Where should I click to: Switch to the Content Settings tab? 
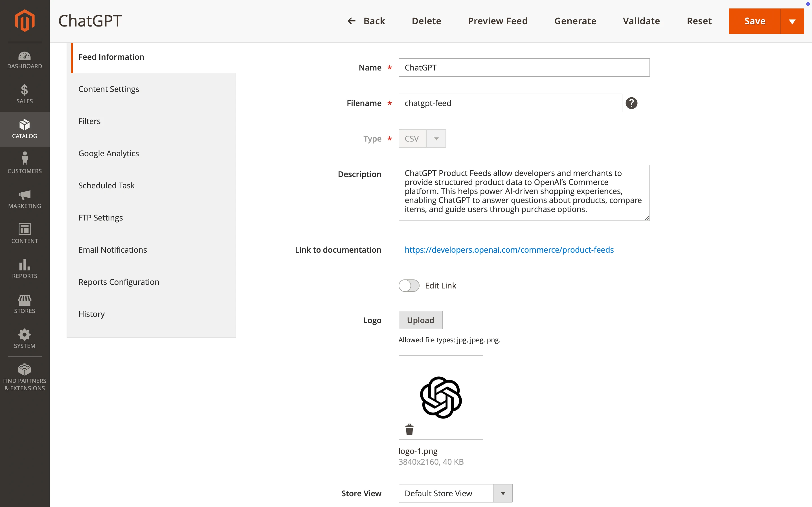coord(109,89)
